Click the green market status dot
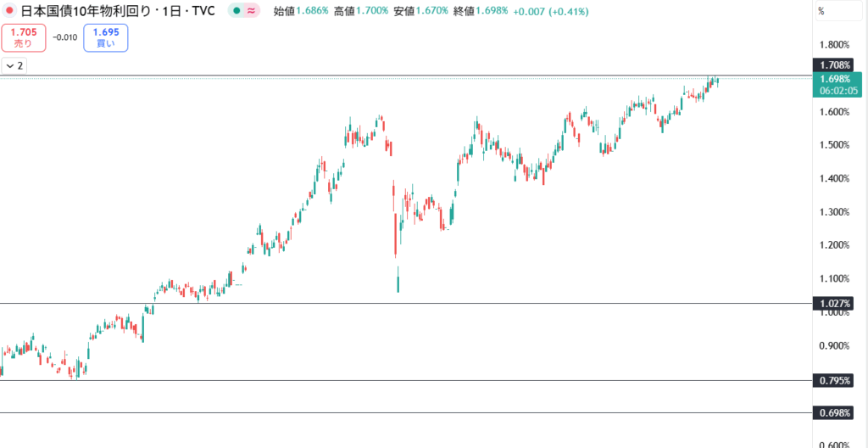The width and height of the screenshot is (868, 448). (x=236, y=12)
